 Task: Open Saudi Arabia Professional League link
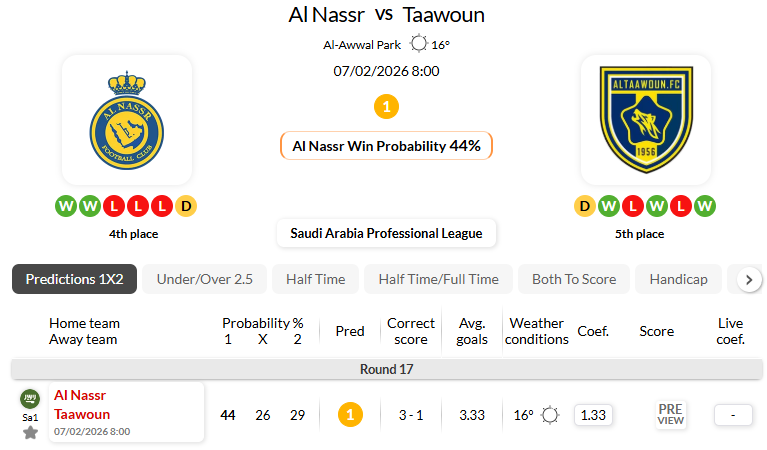click(386, 233)
